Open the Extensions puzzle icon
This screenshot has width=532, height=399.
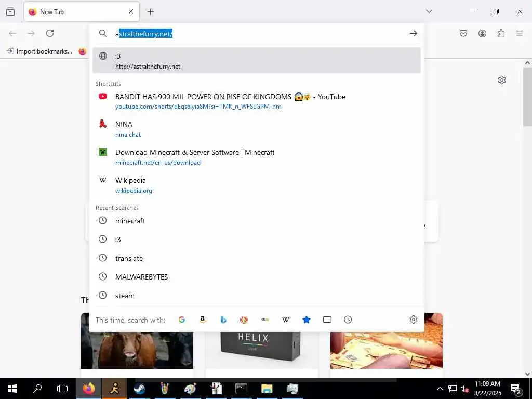(x=501, y=33)
